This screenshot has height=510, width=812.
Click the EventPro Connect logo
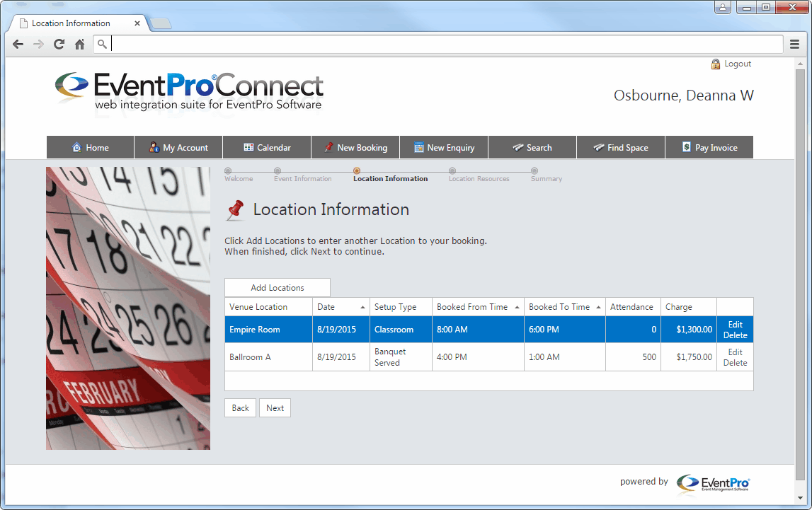(x=190, y=91)
